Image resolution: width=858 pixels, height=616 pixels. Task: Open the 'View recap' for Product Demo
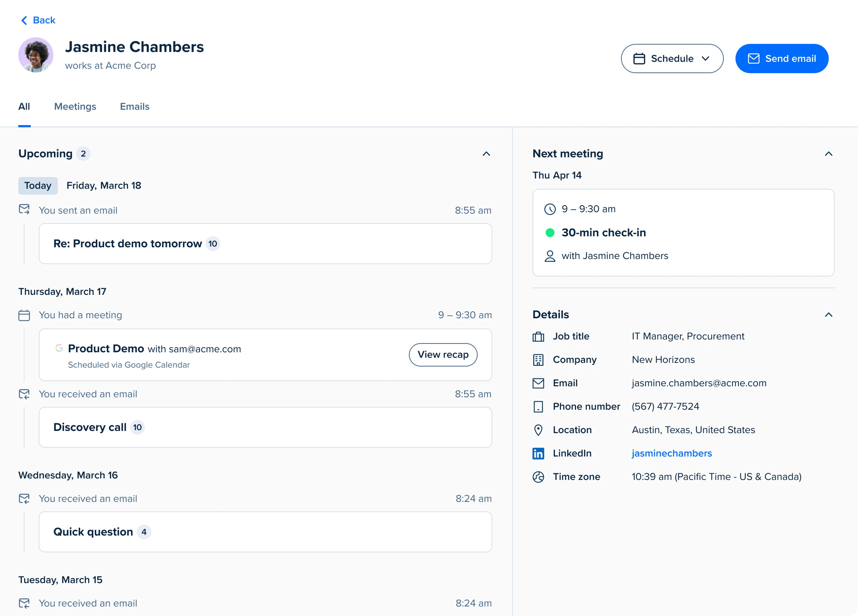coord(443,354)
